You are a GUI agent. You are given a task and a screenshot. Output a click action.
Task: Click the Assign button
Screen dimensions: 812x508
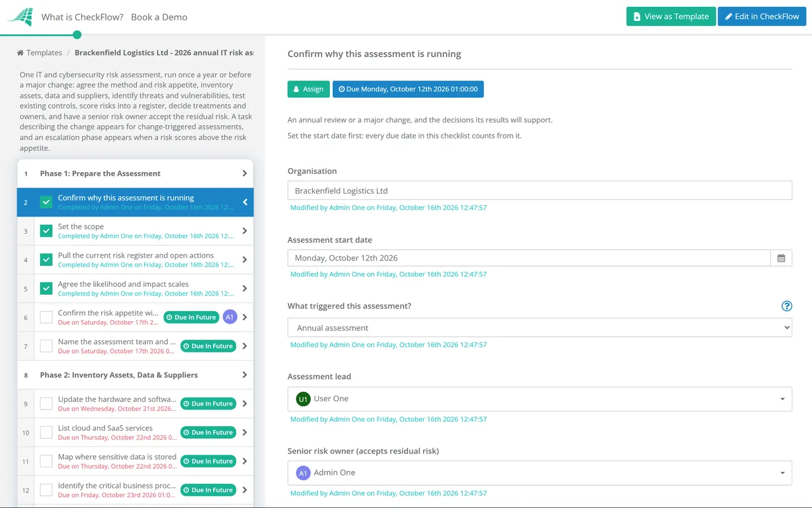[308, 89]
